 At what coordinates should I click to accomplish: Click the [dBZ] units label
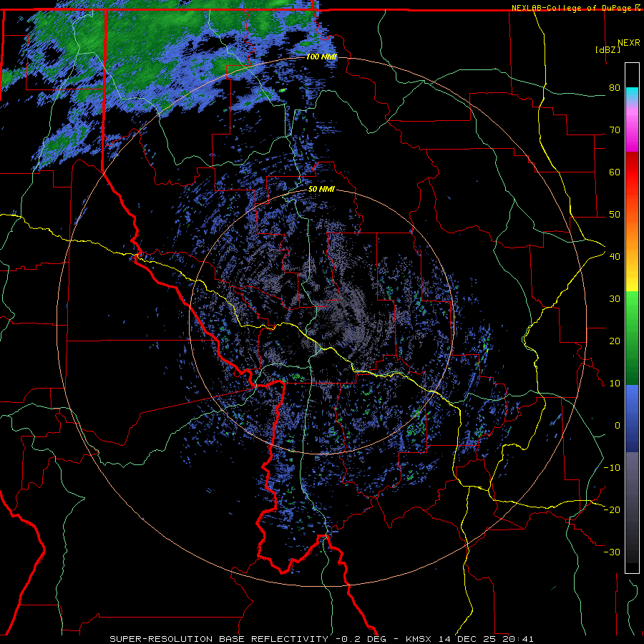click(x=608, y=49)
